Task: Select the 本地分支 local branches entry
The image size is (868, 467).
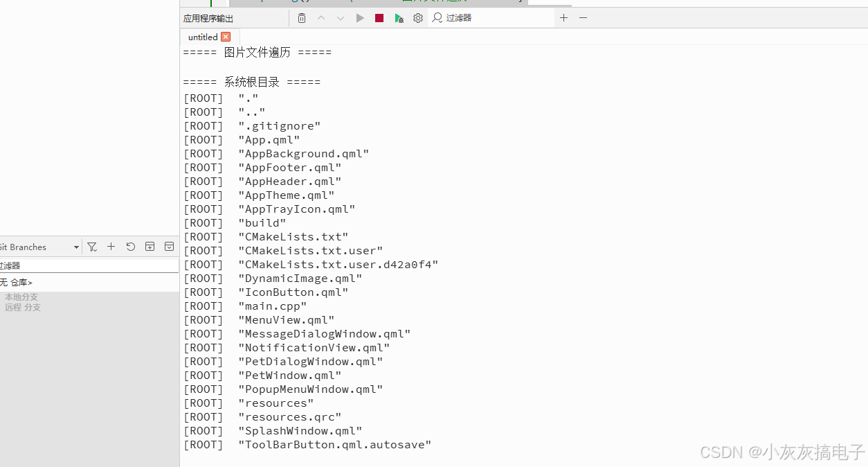Action: point(21,297)
